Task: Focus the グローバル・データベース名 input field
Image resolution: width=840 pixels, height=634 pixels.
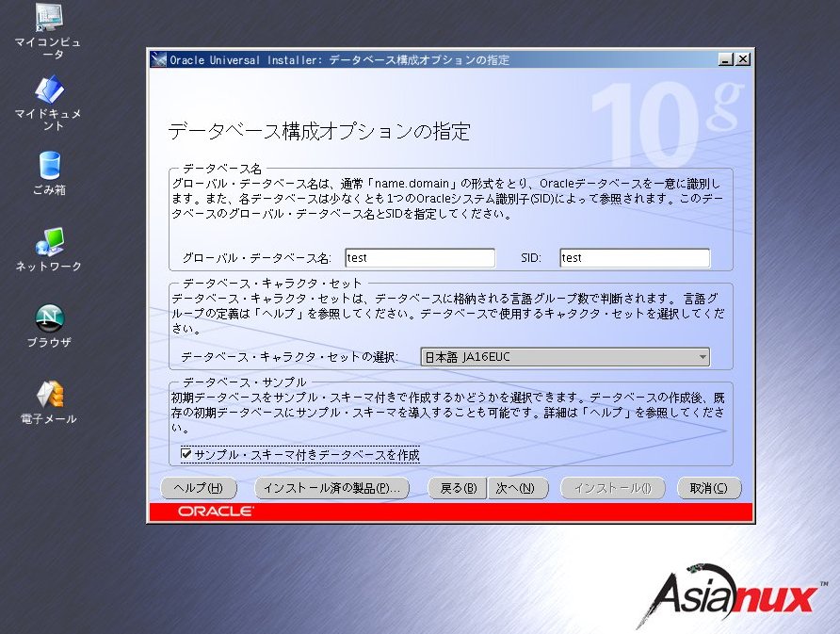Action: [x=420, y=258]
